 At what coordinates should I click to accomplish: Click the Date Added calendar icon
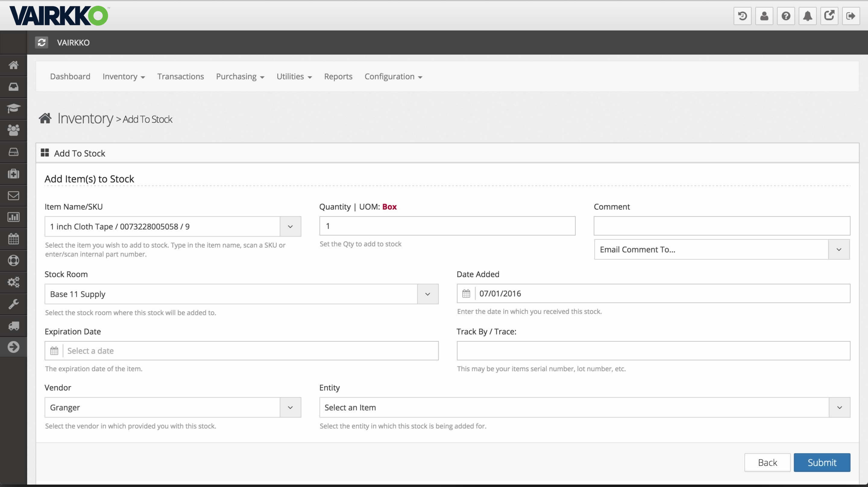tap(466, 293)
